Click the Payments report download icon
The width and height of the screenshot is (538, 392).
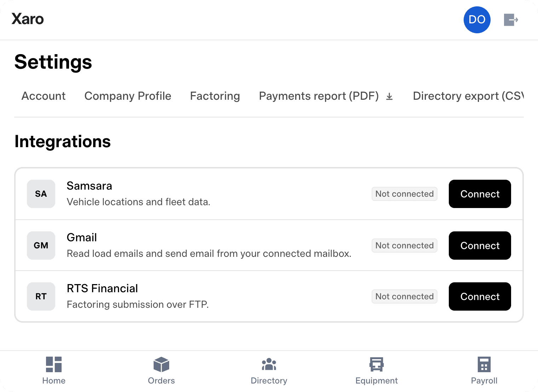pos(389,96)
